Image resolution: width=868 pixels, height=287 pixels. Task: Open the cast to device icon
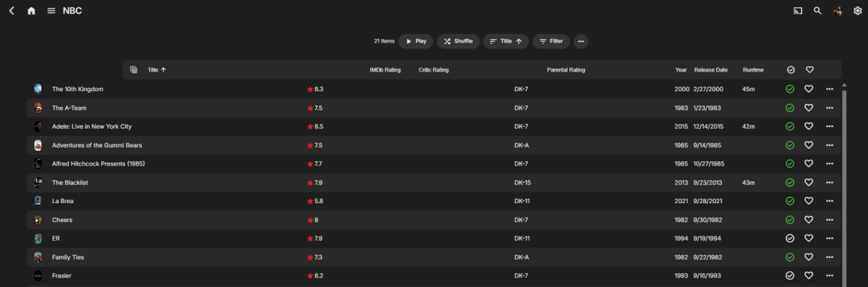tap(798, 11)
